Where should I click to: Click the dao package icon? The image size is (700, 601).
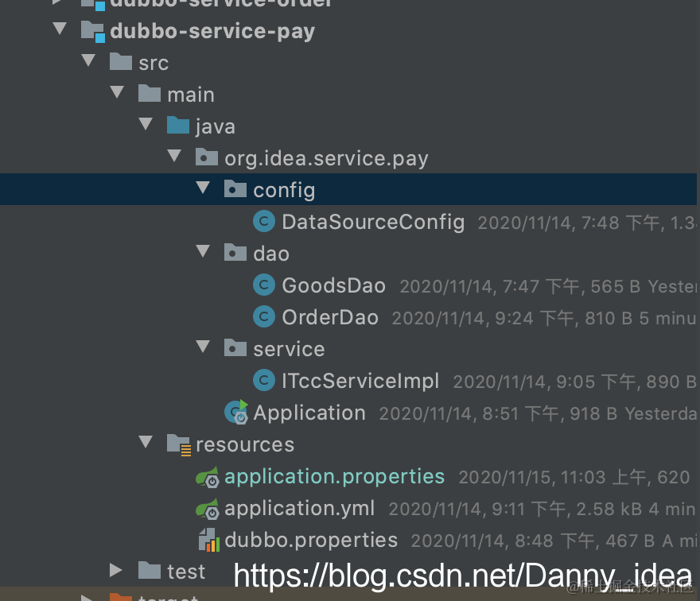point(235,253)
